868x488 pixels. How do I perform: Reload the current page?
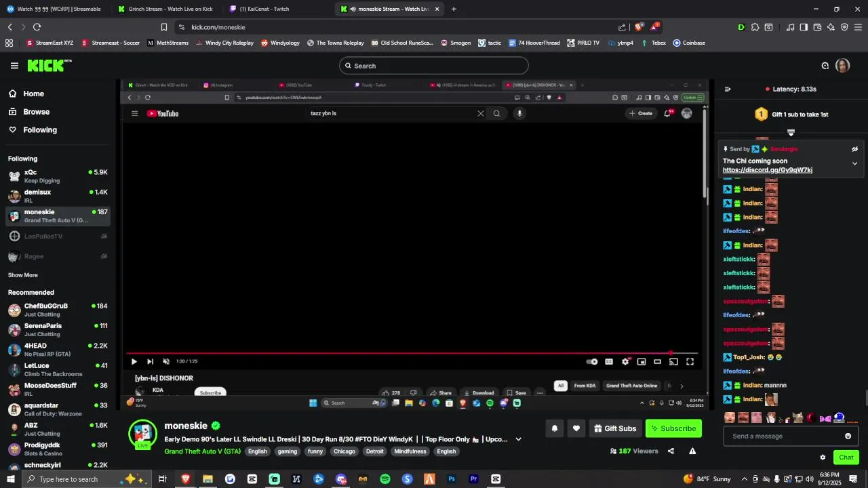click(x=37, y=27)
